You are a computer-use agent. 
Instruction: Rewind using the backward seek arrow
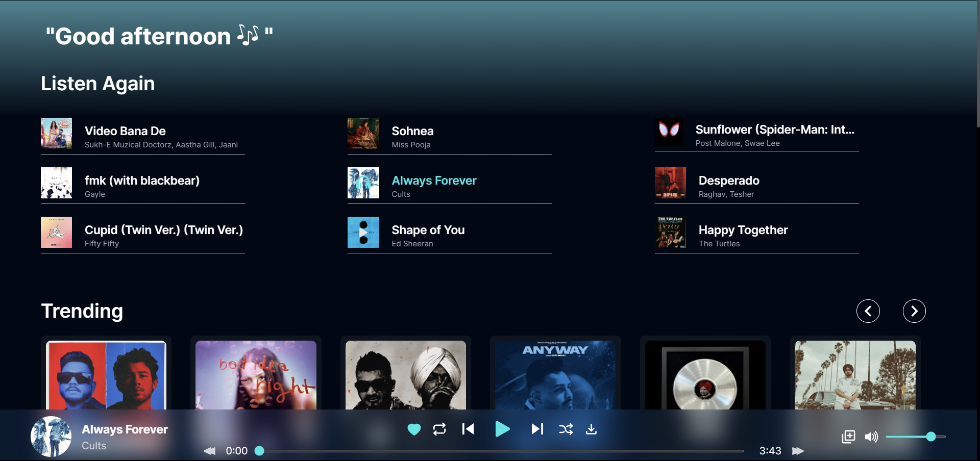click(x=210, y=451)
